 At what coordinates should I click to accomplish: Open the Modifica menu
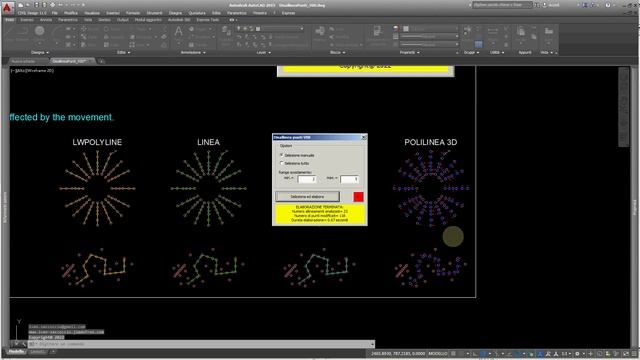pyautogui.click(x=71, y=13)
